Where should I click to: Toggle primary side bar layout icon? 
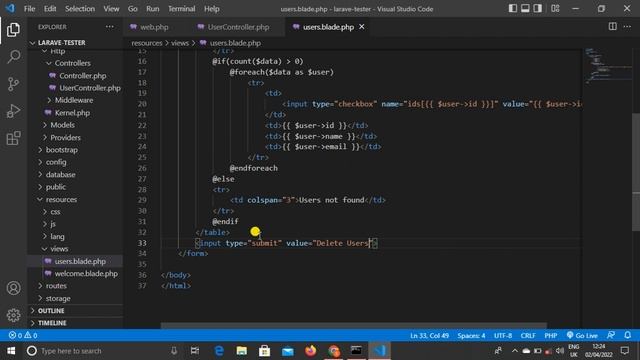click(x=513, y=8)
